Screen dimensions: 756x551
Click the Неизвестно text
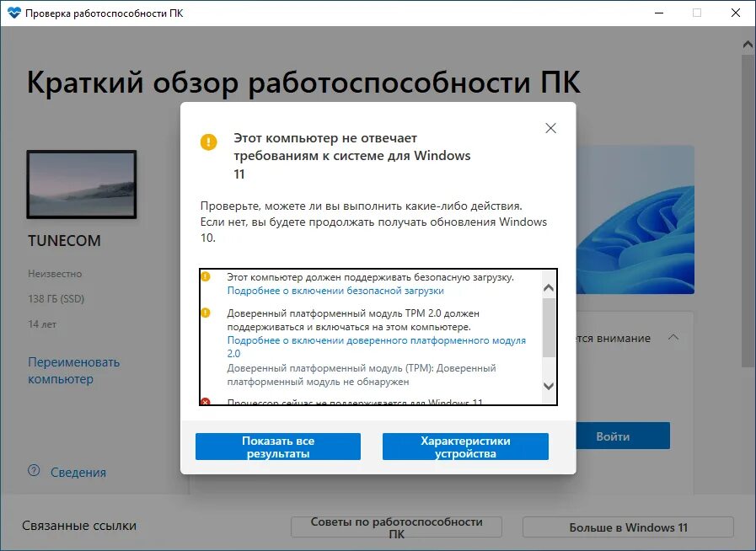(x=55, y=274)
